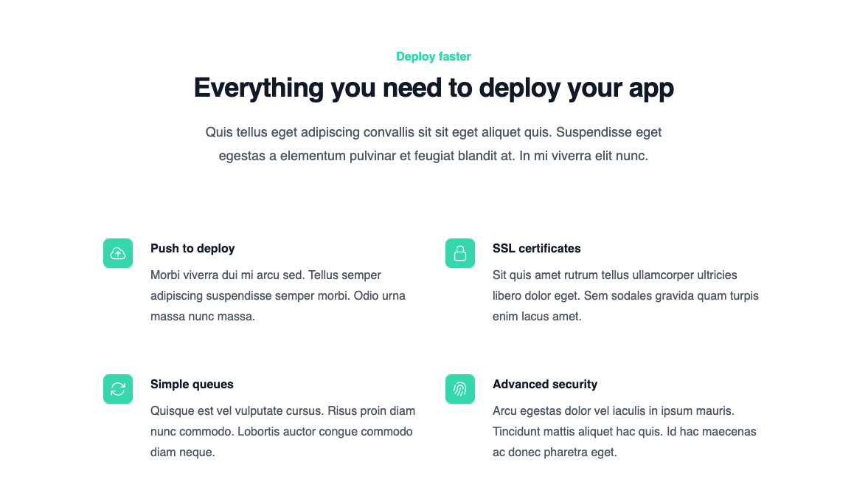
Task: Click the description line starting "Morbi viverra dui"
Action: pos(265,275)
